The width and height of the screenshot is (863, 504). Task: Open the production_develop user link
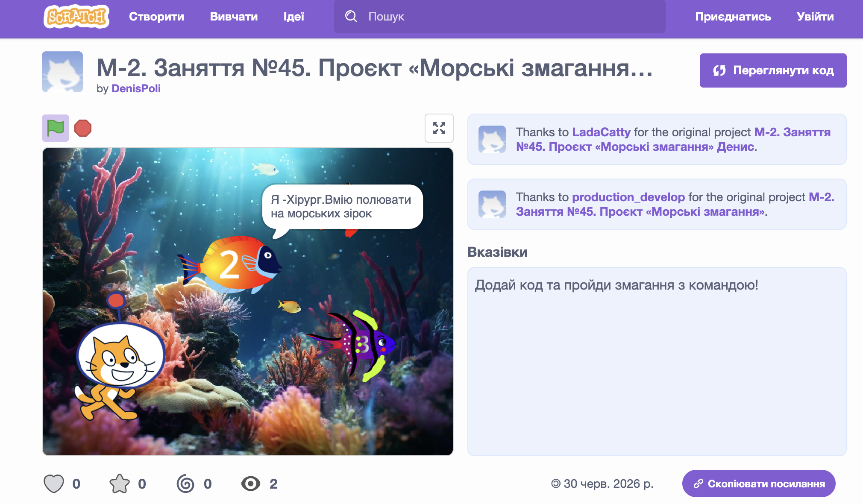click(x=628, y=197)
